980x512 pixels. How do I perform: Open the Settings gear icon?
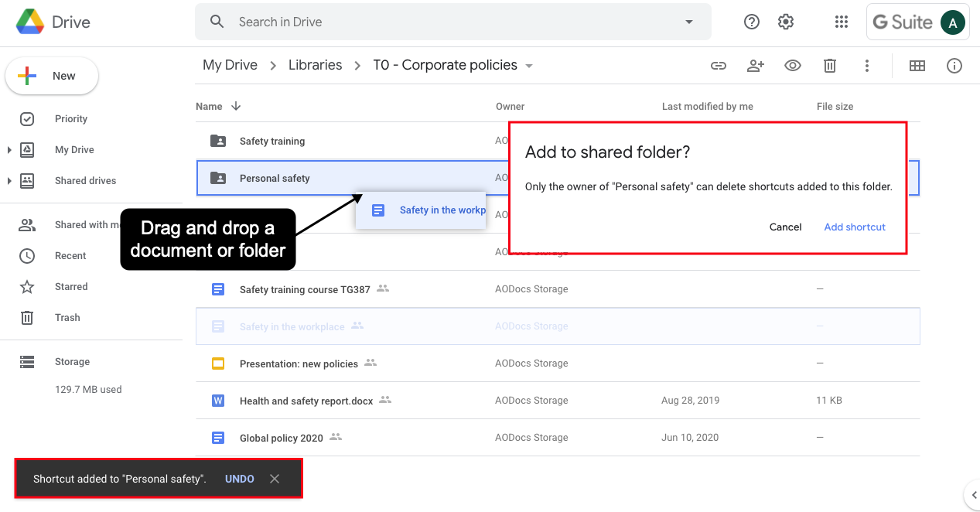click(x=786, y=22)
